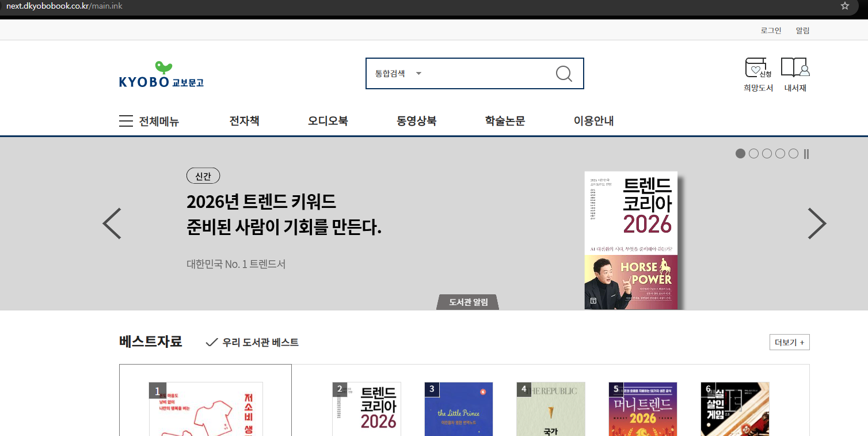Go to next banner with right arrow
Image resolution: width=868 pixels, height=436 pixels.
point(817,223)
